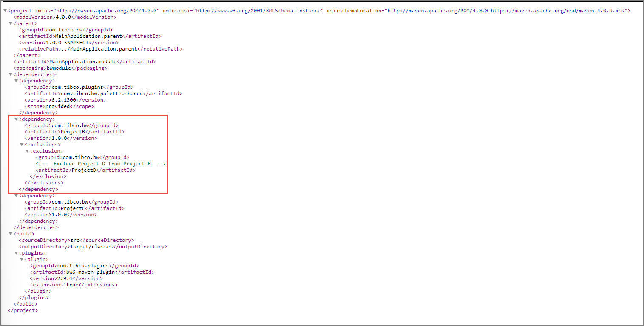Select the version 6.2.1300 line
Viewport: 644px width, 326px height.
65,100
